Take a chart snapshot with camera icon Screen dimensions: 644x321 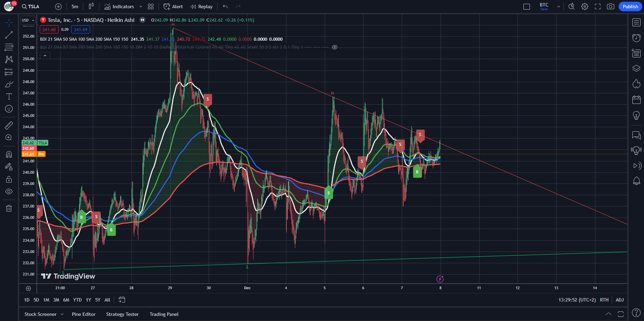pos(610,6)
